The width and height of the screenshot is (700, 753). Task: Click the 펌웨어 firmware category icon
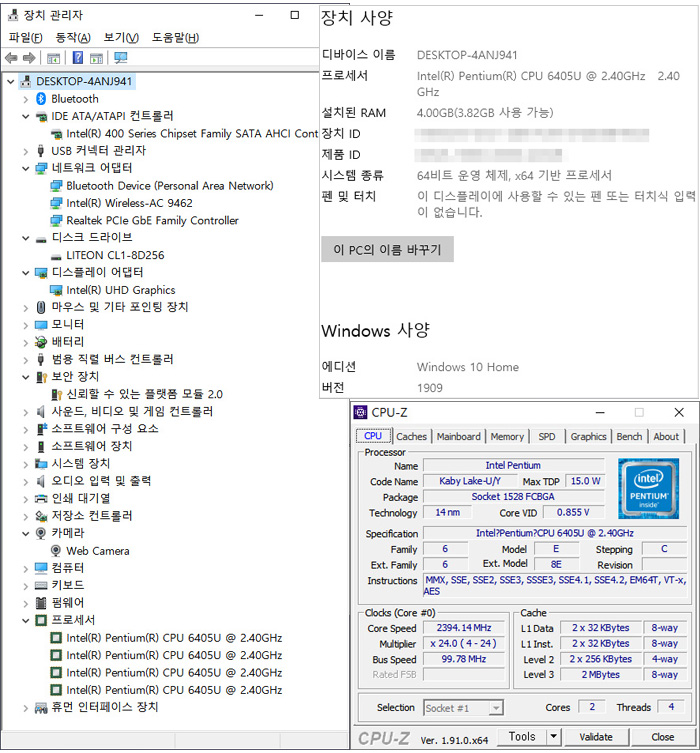pos(41,603)
